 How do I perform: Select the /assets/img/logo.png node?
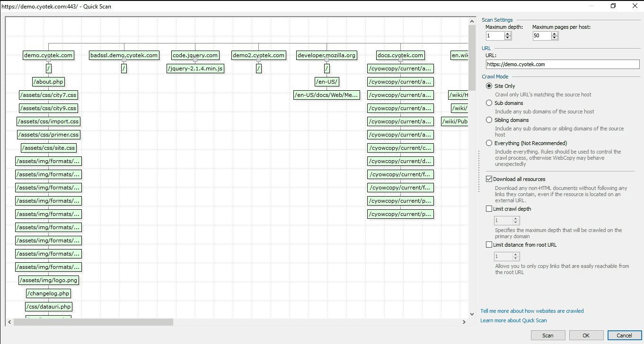[48, 280]
